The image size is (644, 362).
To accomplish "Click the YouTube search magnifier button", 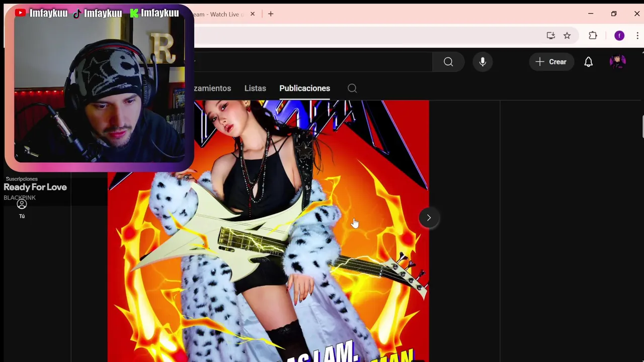I will [448, 62].
